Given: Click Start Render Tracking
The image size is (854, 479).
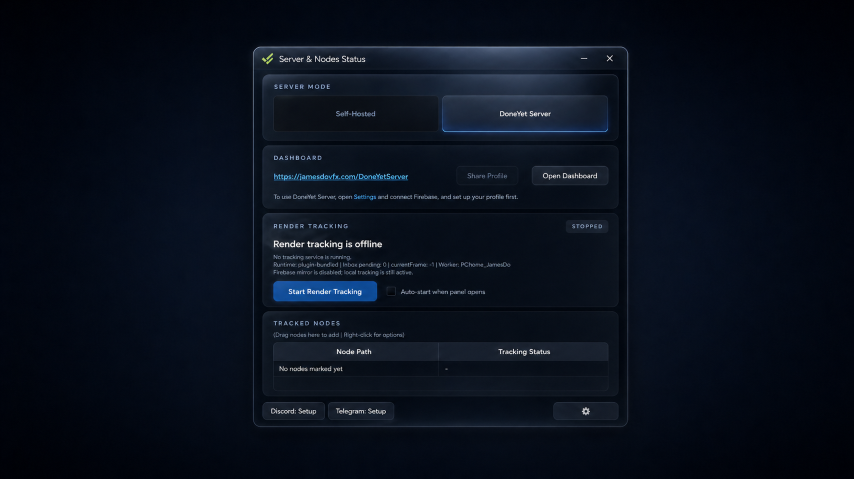Looking at the screenshot, I should (325, 291).
